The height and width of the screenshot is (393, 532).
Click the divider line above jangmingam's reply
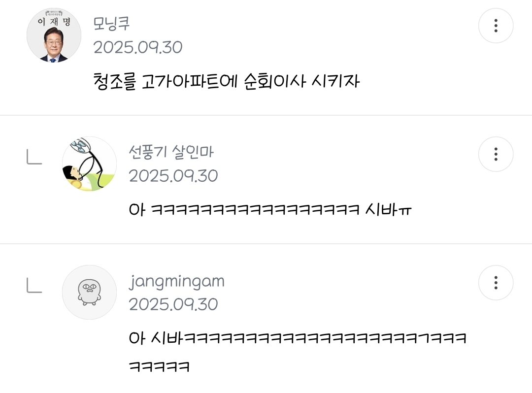pos(266,243)
